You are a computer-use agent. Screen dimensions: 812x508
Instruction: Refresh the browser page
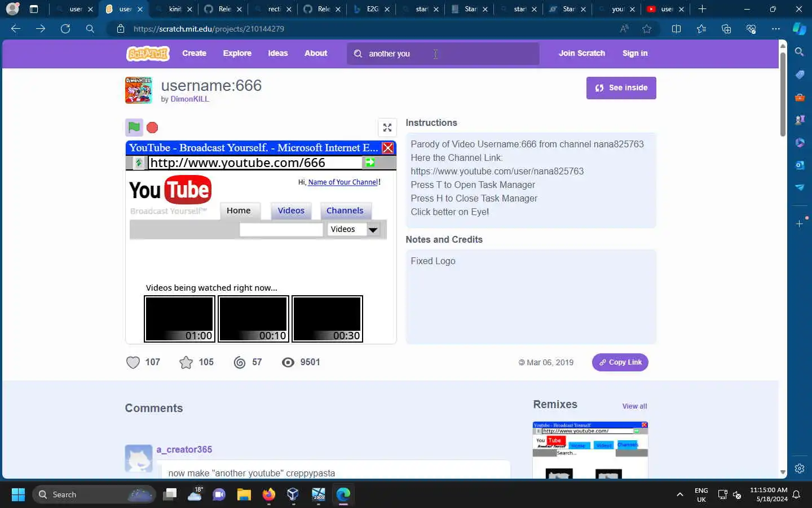point(65,29)
